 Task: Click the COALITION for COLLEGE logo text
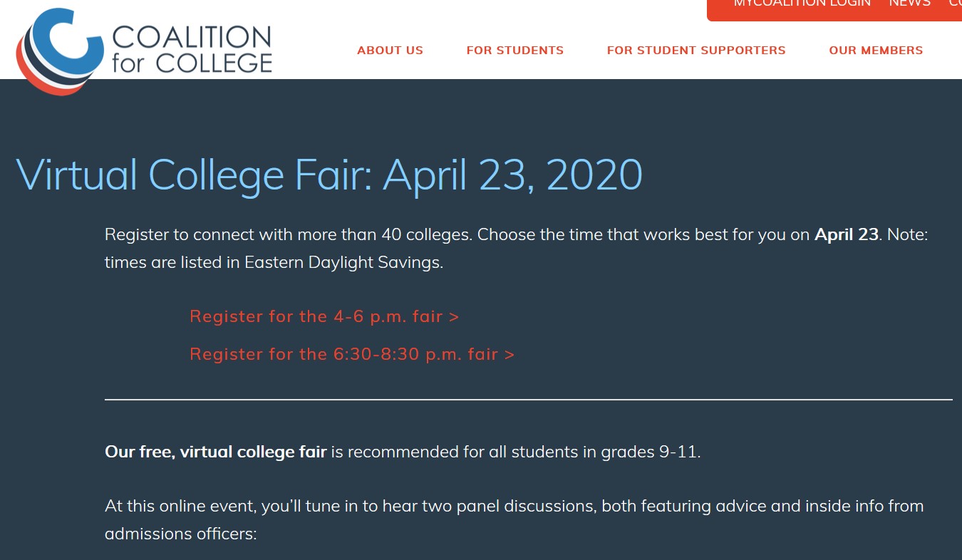click(192, 50)
